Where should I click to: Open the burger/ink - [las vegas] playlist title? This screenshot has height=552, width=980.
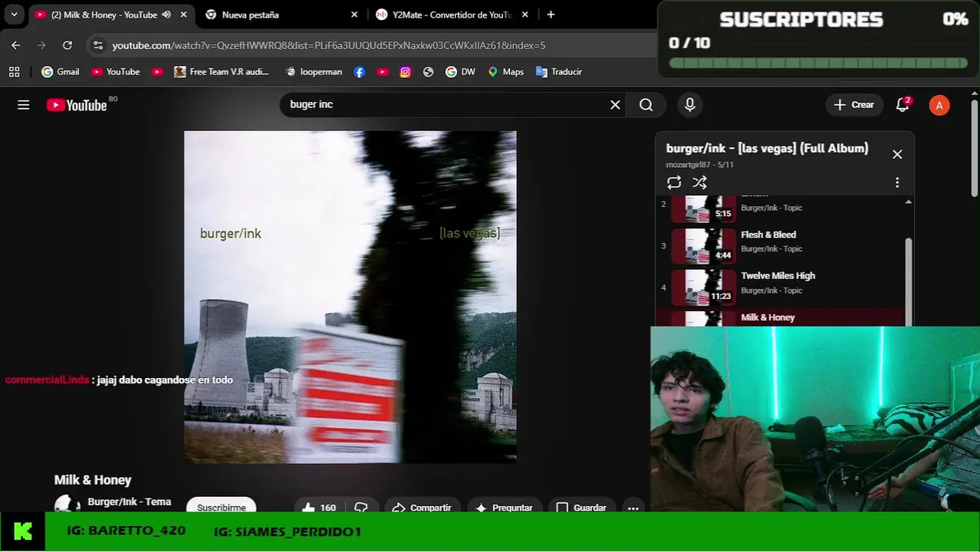point(767,149)
